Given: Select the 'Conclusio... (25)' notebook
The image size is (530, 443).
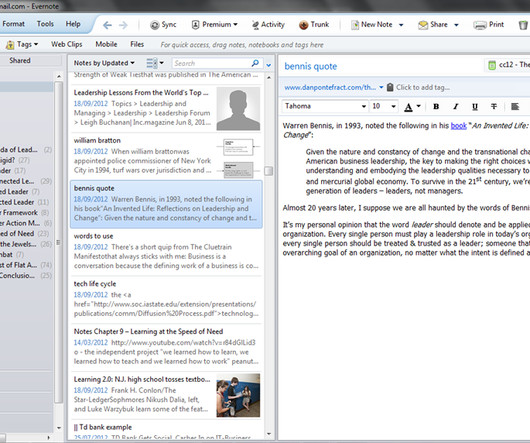Looking at the screenshot, I should 26,275.
